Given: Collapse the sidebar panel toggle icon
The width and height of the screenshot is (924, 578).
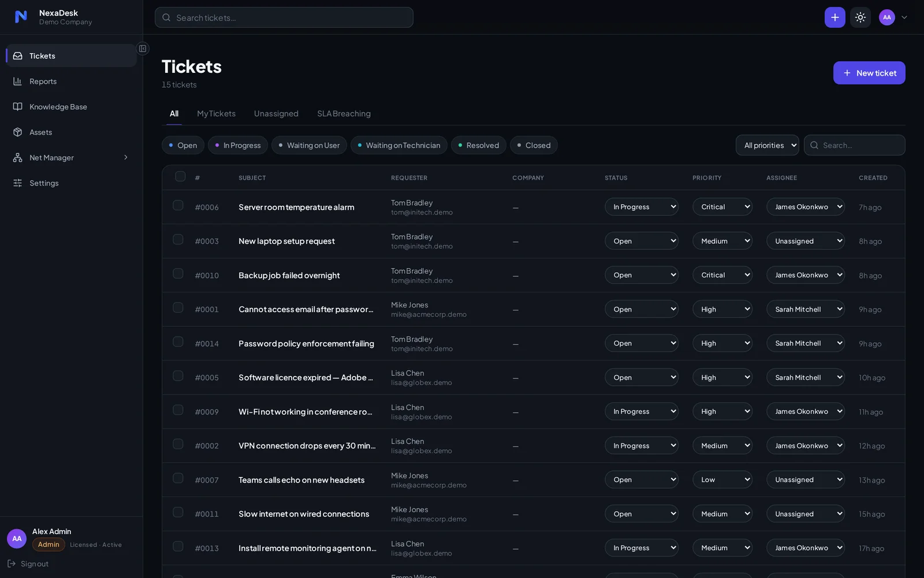Looking at the screenshot, I should 143,49.
